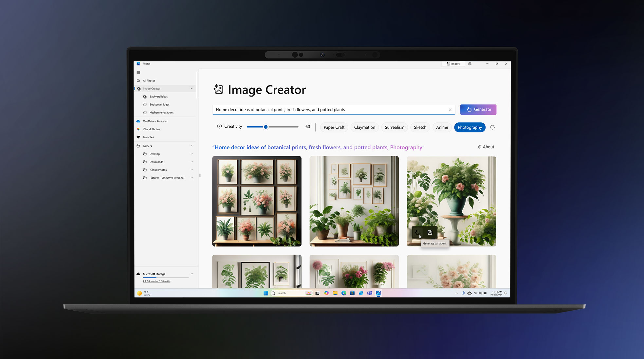Select the Photography style toggle
This screenshot has height=359, width=644.
click(x=470, y=127)
